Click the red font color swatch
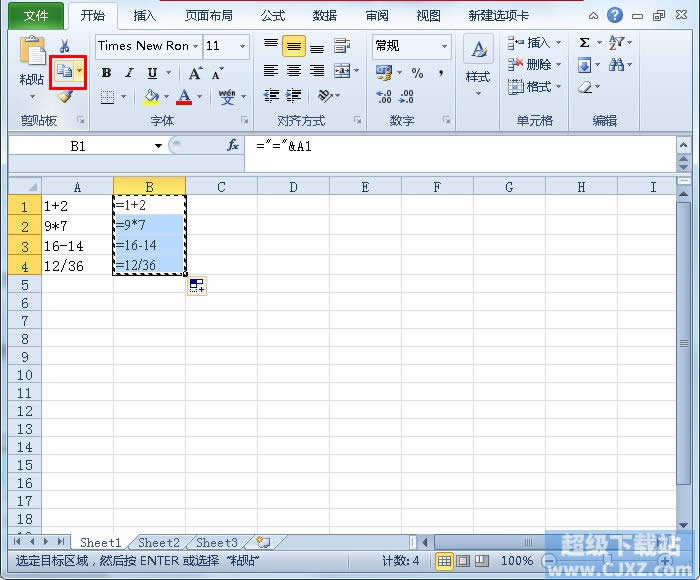 183,97
